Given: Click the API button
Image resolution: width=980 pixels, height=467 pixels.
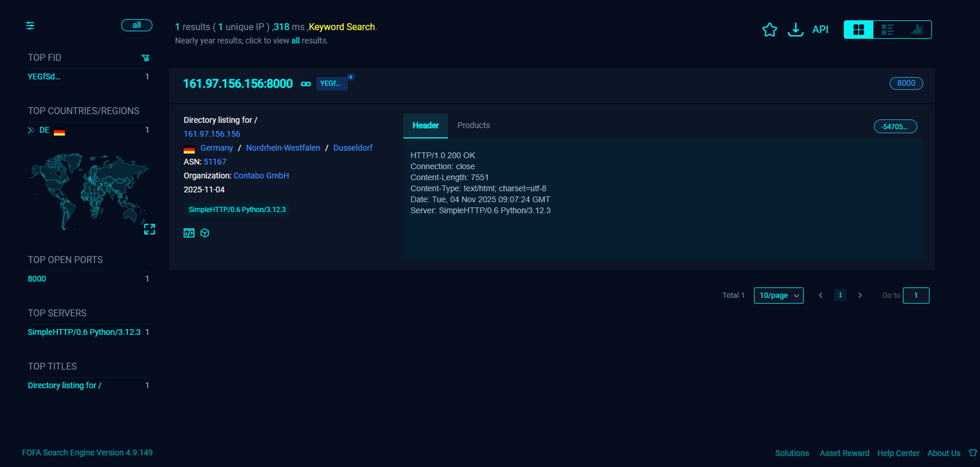Looking at the screenshot, I should point(820,29).
